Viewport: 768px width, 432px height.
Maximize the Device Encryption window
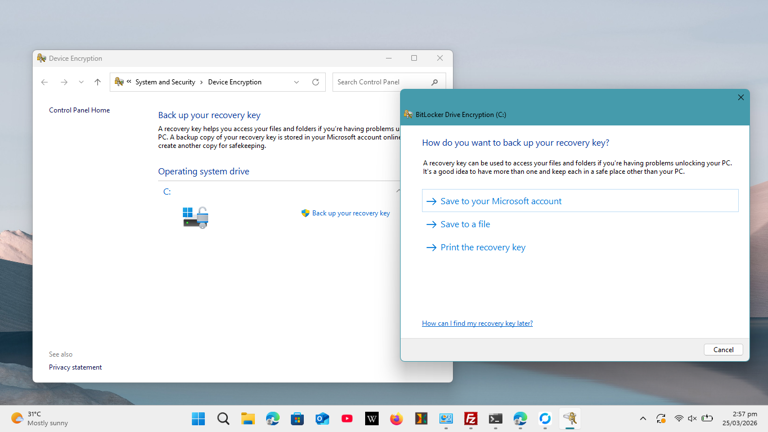[414, 58]
